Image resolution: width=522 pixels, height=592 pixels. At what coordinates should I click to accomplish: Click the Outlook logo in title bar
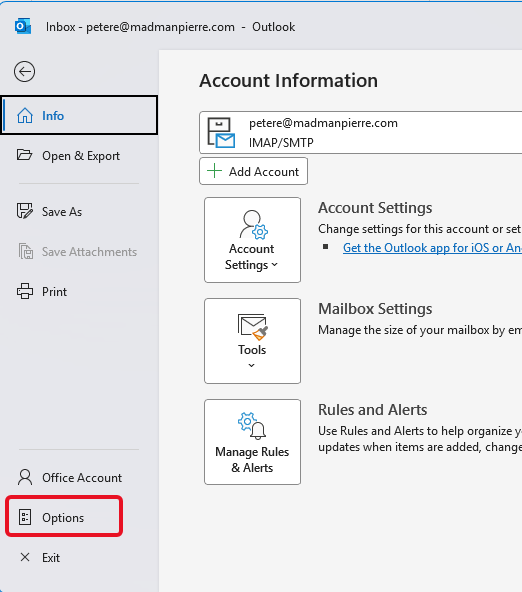[x=23, y=26]
